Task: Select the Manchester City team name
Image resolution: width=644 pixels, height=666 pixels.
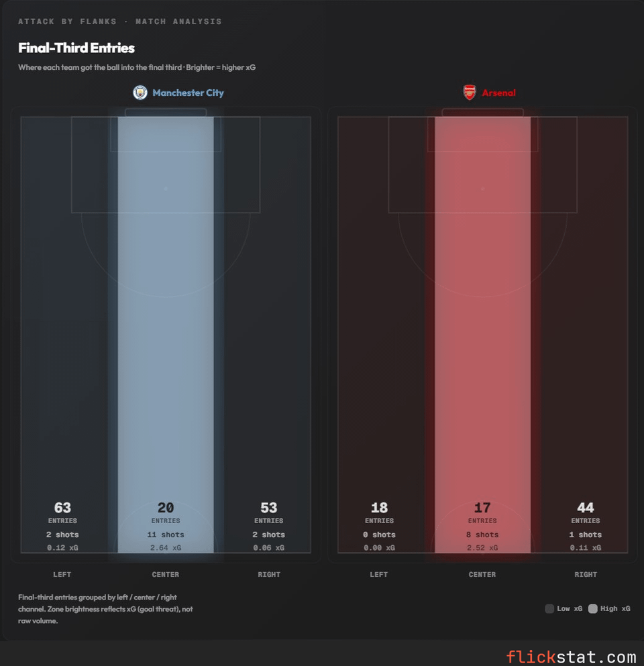Action: [x=188, y=93]
